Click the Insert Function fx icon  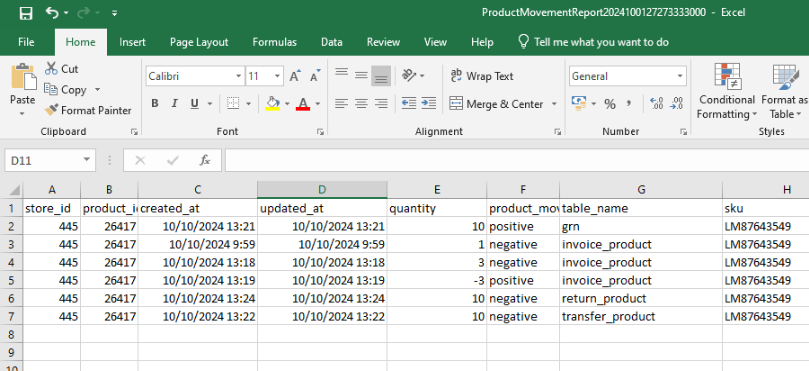pyautogui.click(x=205, y=160)
